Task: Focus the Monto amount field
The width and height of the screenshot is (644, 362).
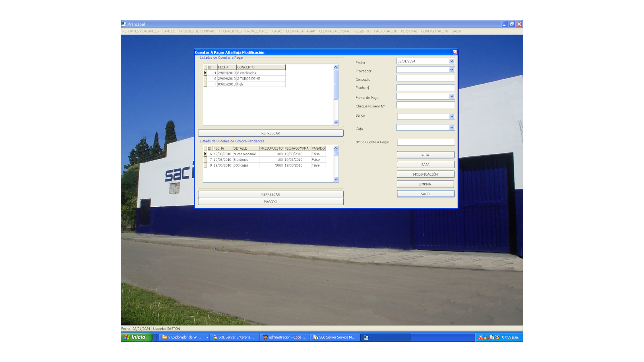Action: coord(425,88)
